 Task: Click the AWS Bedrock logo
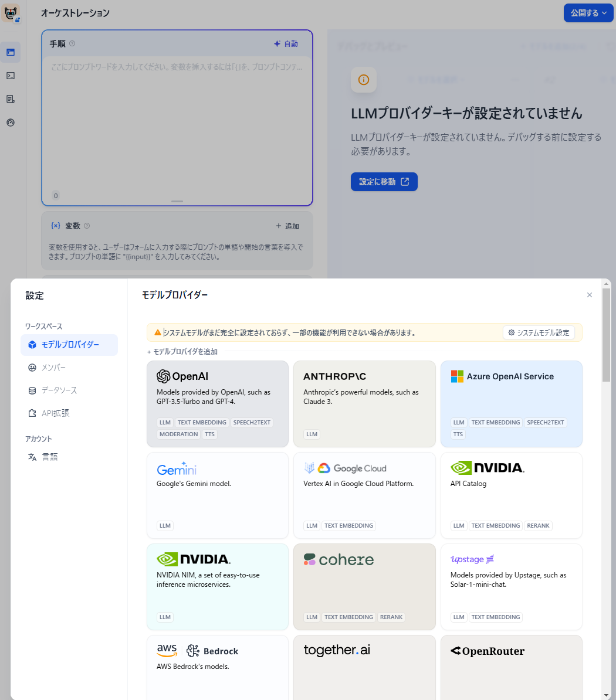(x=198, y=651)
